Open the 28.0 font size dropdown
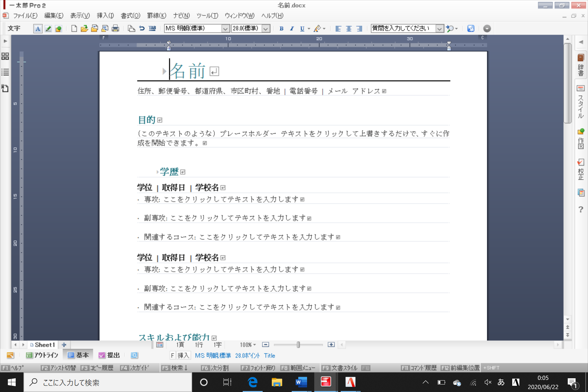 click(266, 29)
